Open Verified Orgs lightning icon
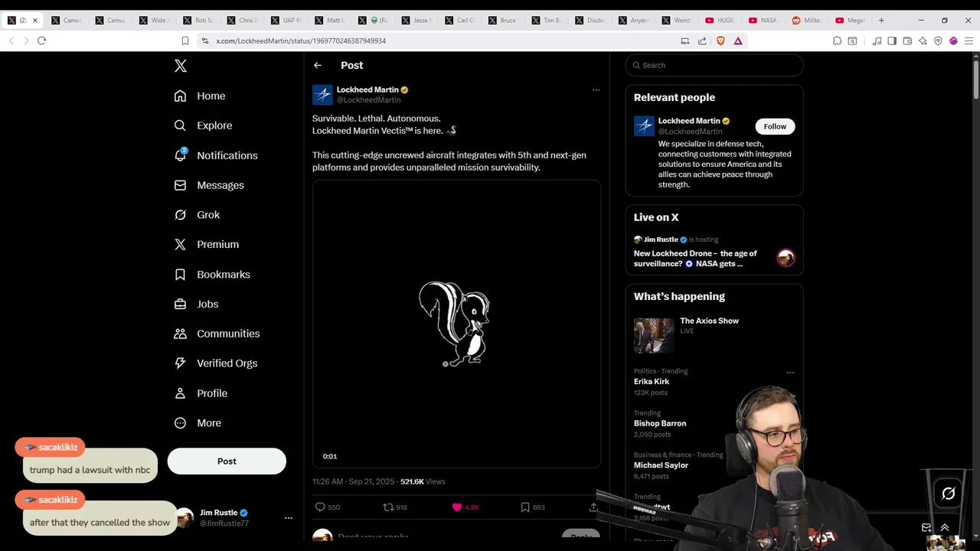The height and width of the screenshot is (551, 980). click(x=180, y=364)
